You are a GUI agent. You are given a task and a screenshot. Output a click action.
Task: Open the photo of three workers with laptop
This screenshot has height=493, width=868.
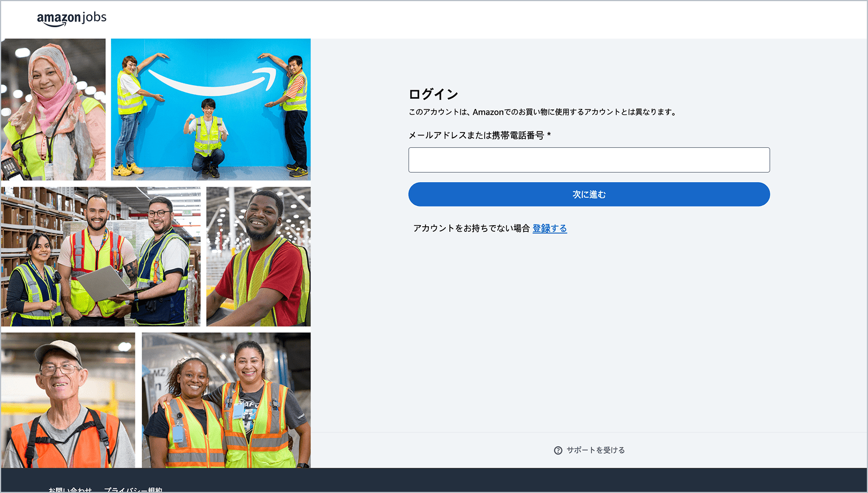pos(101,257)
